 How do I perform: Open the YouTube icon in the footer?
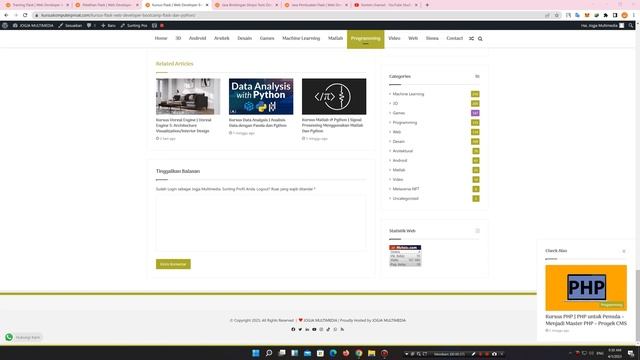[314, 329]
